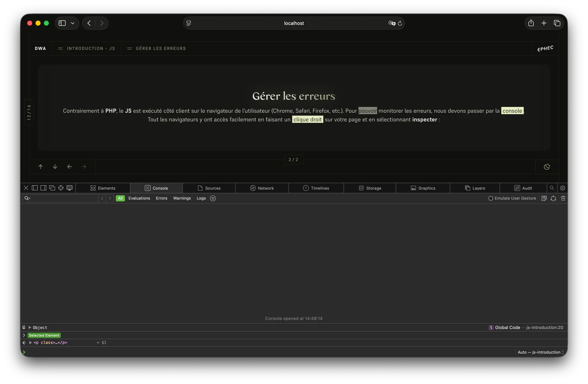Clear the console with the trash icon
The image size is (588, 384).
[563, 198]
